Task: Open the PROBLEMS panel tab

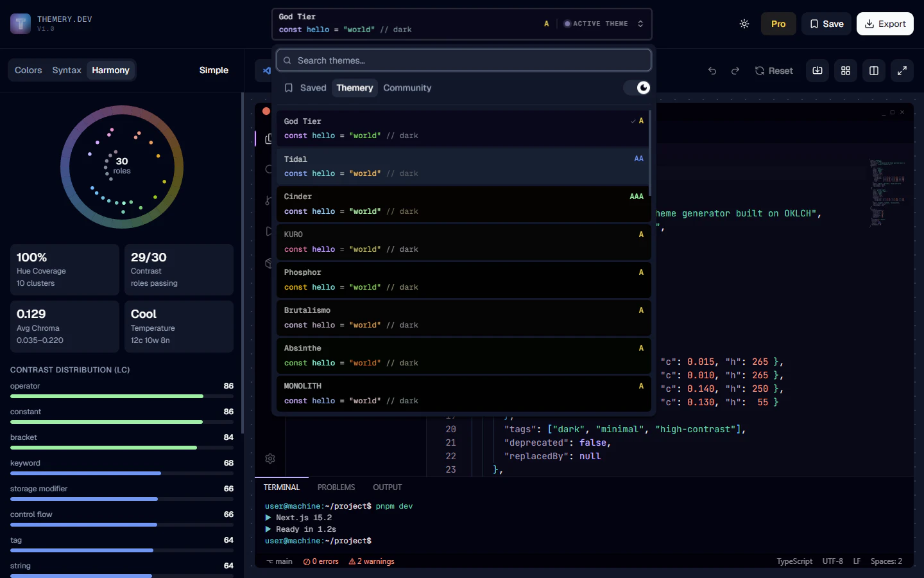Action: pyautogui.click(x=336, y=487)
